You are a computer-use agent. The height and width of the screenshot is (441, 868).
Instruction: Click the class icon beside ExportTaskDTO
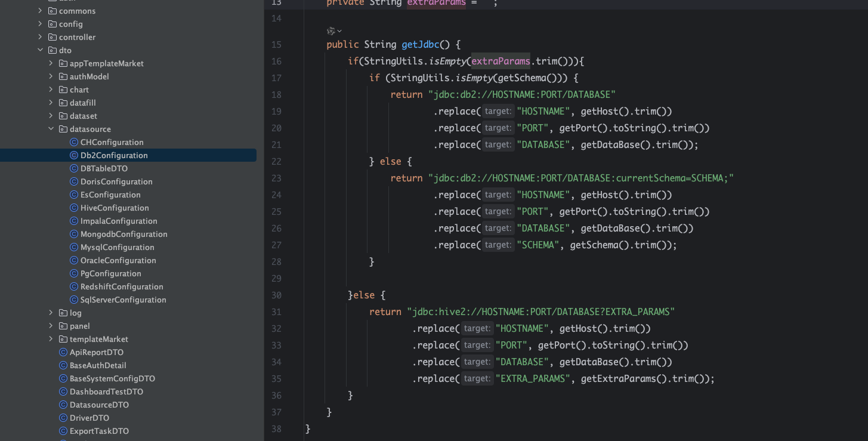63,431
